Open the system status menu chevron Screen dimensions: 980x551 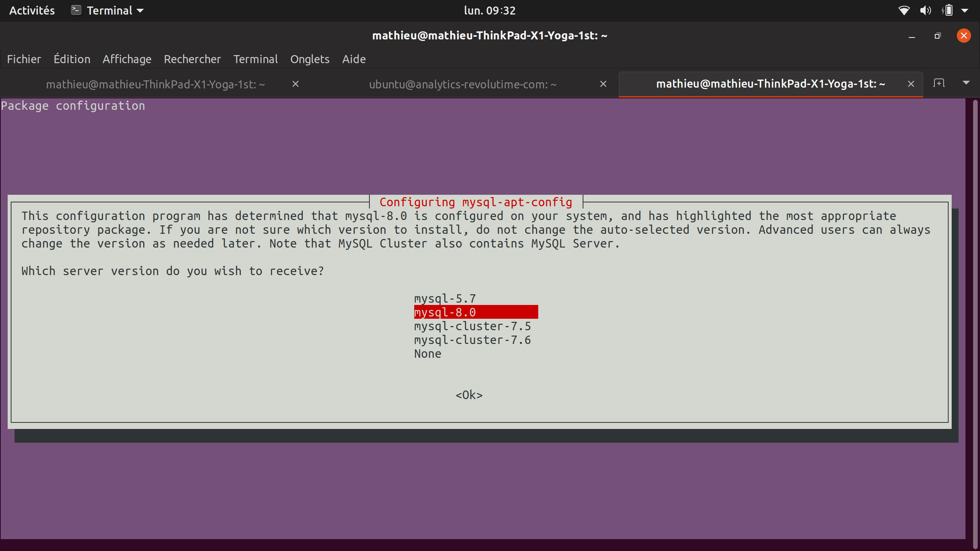pyautogui.click(x=966, y=10)
